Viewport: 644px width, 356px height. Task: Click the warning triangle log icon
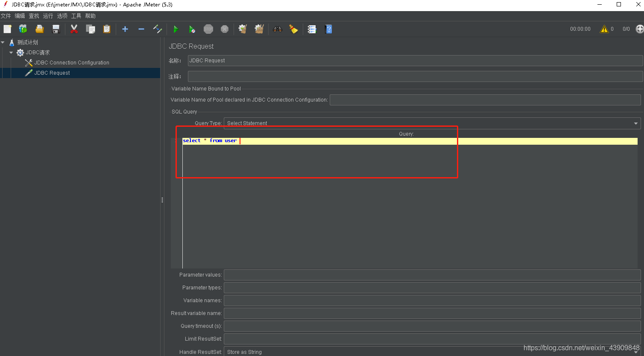pyautogui.click(x=604, y=29)
